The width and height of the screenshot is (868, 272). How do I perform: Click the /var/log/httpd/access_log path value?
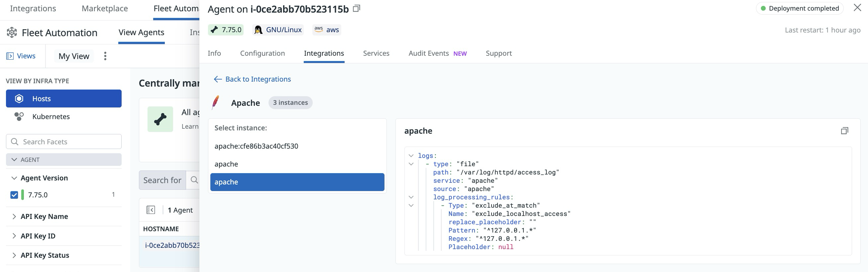pyautogui.click(x=508, y=172)
